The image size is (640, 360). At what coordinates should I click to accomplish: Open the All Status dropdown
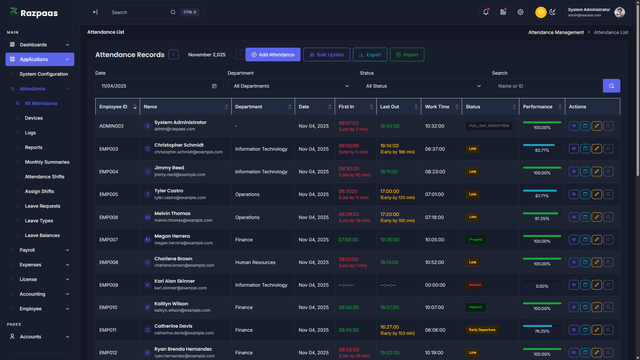coord(423,86)
